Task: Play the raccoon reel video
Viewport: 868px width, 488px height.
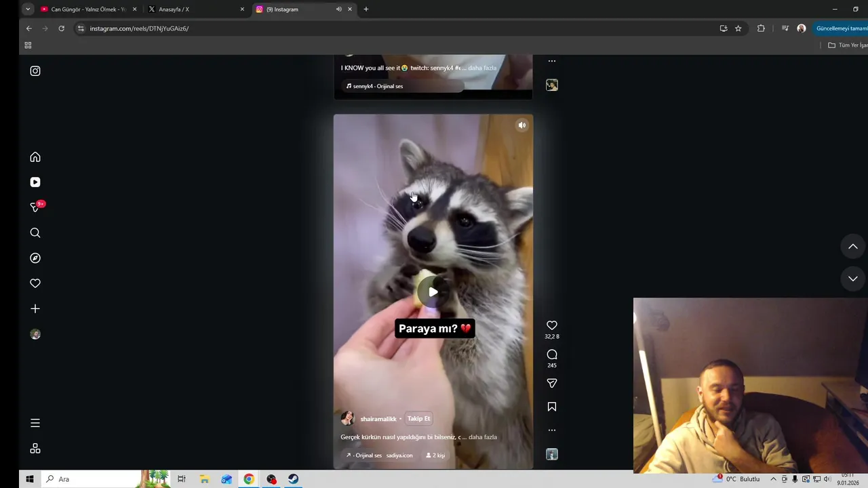Action: tap(433, 292)
